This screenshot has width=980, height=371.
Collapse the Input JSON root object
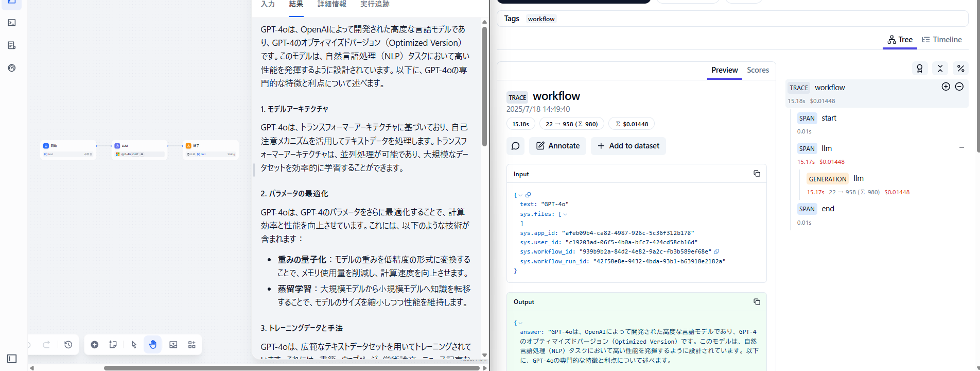[520, 195]
